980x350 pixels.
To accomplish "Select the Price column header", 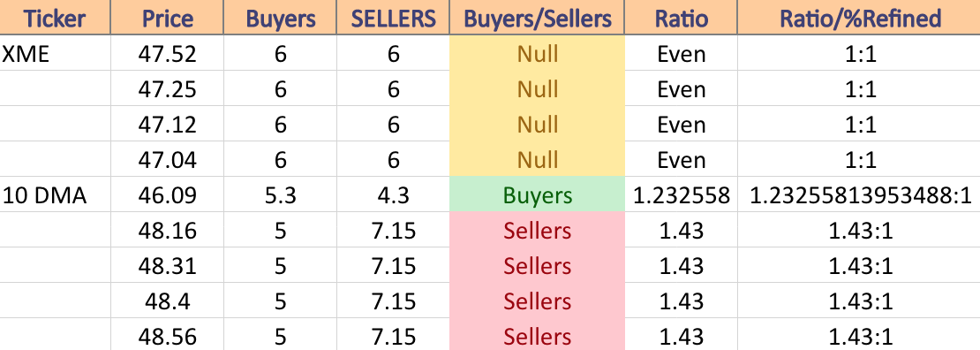I will pos(167,18).
